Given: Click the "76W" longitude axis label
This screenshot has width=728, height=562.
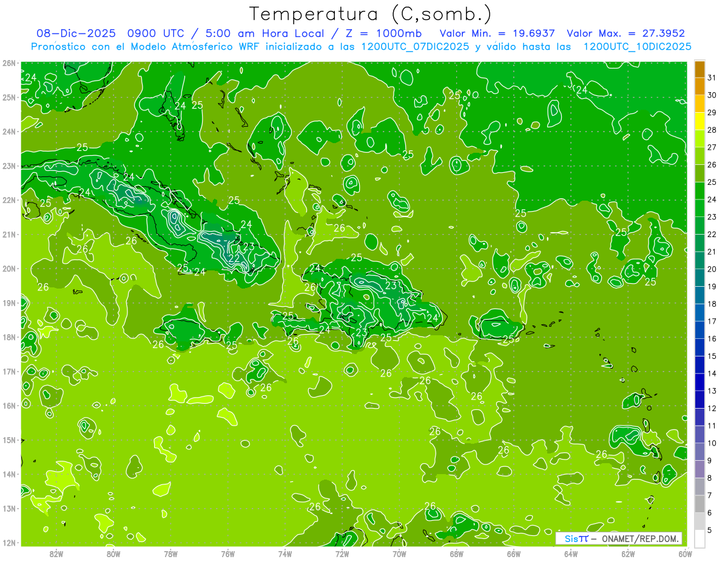Looking at the screenshot, I should [227, 553].
